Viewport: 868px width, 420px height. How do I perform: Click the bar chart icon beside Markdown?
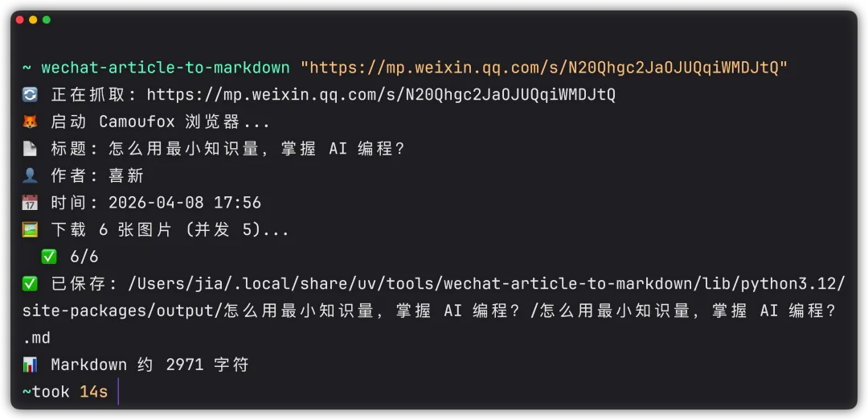pyautogui.click(x=30, y=365)
